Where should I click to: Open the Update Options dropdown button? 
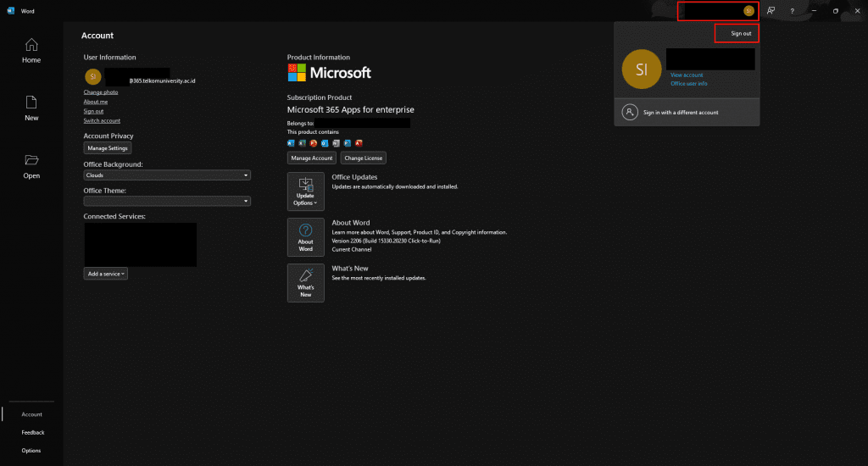(305, 191)
